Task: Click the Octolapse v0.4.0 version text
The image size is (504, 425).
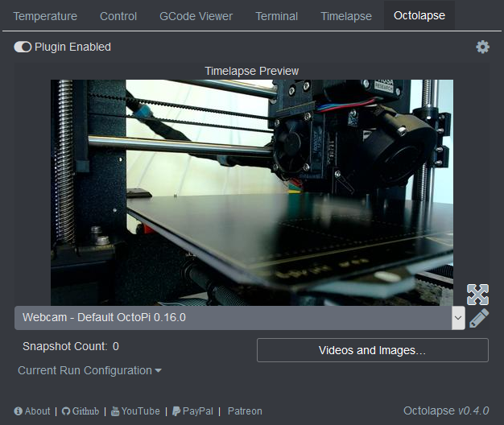Action: (x=446, y=411)
